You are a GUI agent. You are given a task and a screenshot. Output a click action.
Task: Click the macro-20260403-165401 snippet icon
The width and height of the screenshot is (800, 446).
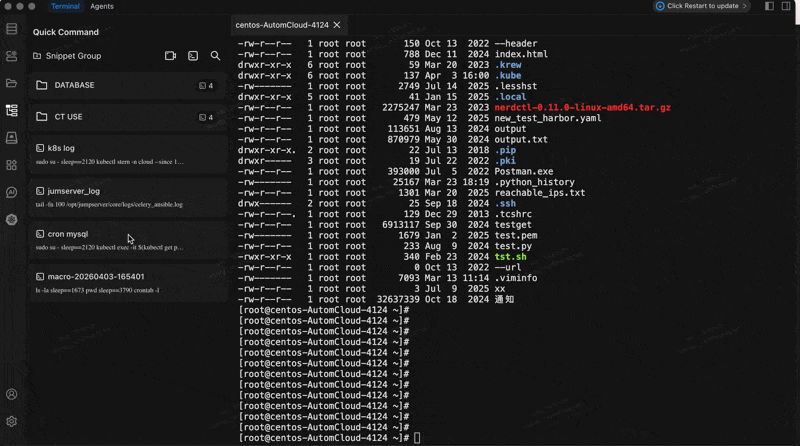coord(40,277)
